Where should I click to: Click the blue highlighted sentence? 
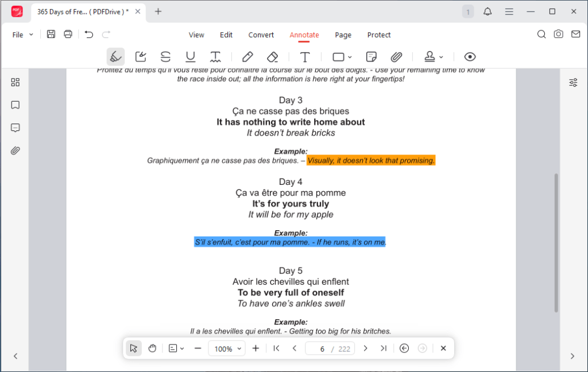290,242
